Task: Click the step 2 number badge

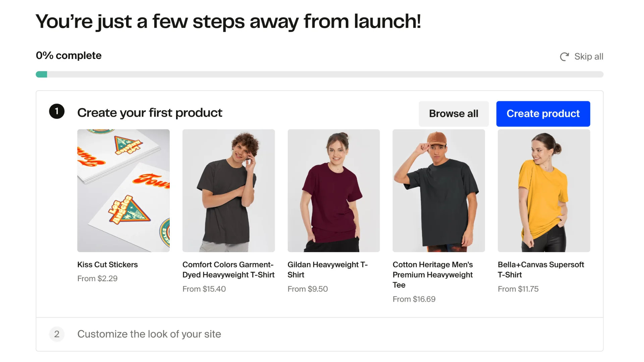Action: 57,334
